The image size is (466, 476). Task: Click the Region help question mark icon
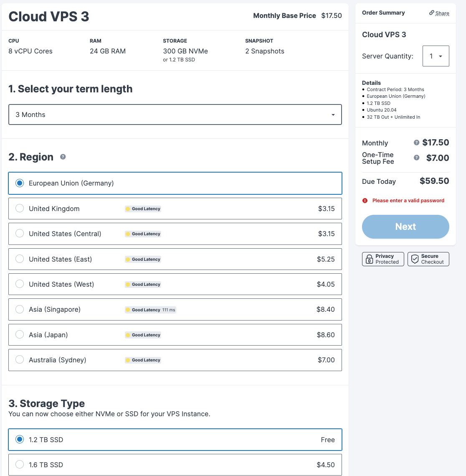63,157
